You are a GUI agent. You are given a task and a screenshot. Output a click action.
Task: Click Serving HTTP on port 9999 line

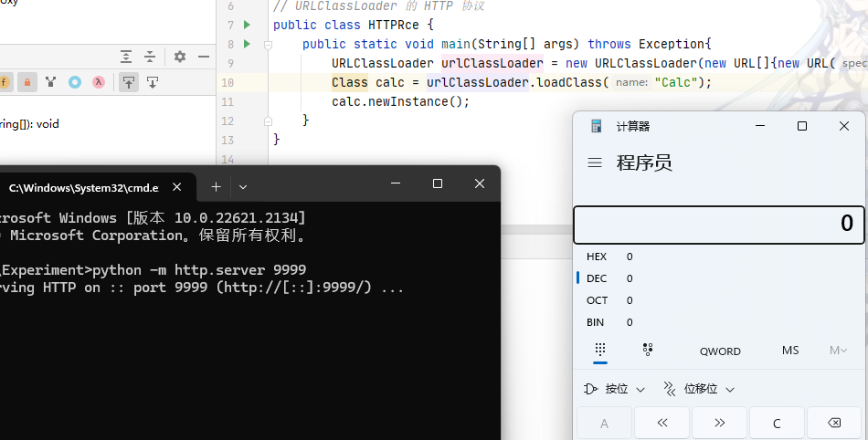(202, 288)
